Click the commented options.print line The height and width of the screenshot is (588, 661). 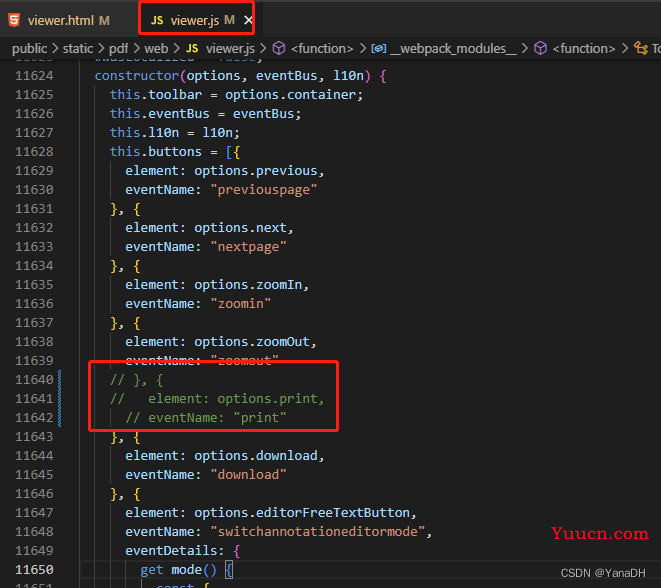point(217,399)
